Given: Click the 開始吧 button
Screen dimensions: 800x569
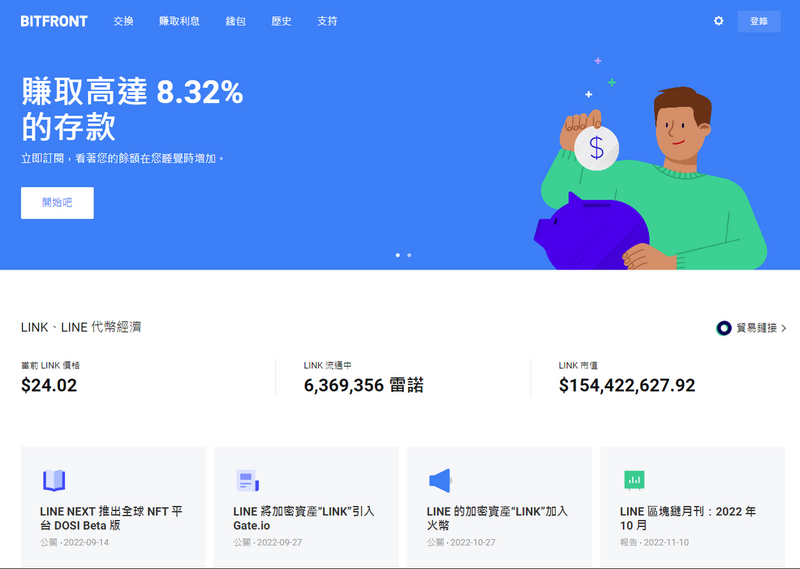Looking at the screenshot, I should pyautogui.click(x=57, y=203).
